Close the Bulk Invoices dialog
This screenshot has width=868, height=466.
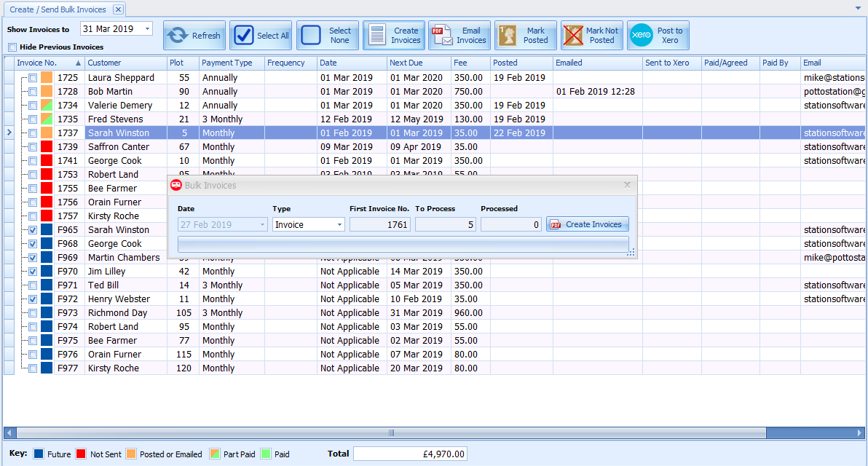point(627,185)
